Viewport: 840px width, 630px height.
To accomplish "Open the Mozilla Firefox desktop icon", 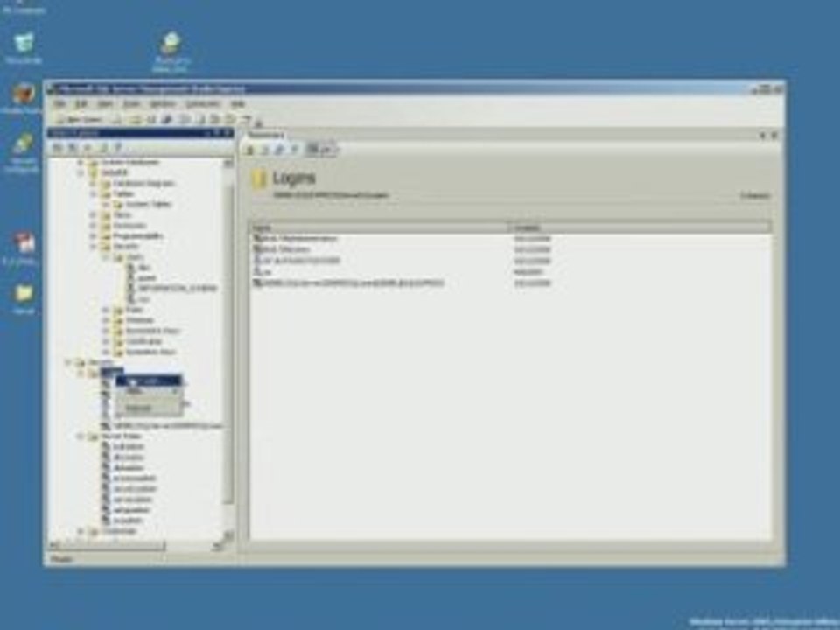I will tap(23, 94).
